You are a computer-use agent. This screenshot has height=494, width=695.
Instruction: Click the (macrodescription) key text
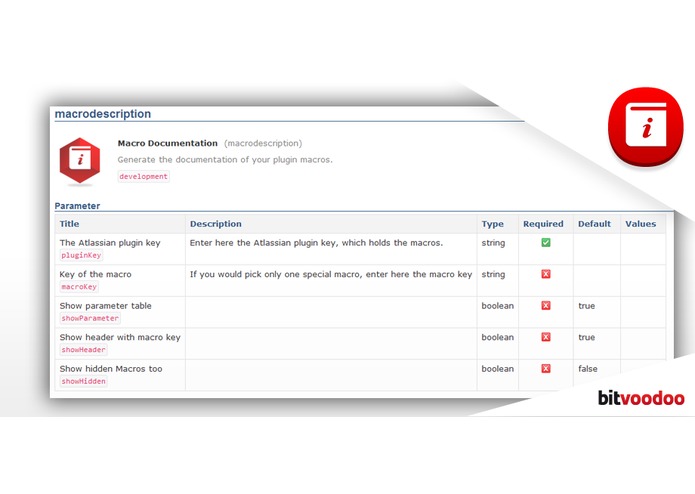[263, 143]
